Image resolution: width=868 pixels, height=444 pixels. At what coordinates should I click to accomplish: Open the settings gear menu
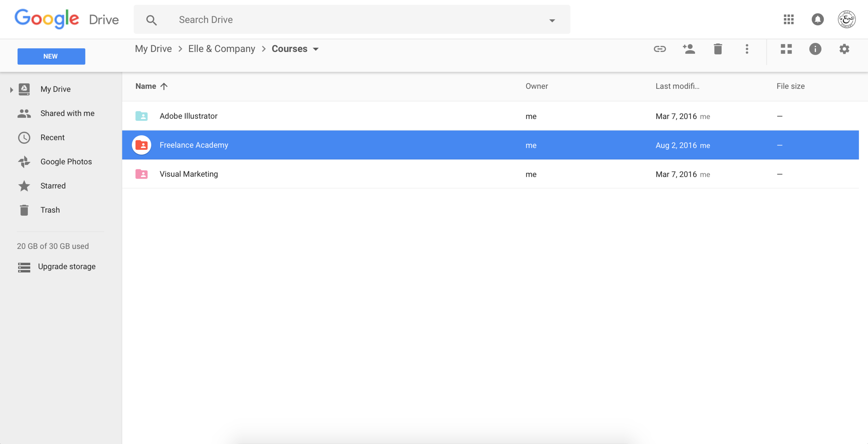tap(844, 49)
